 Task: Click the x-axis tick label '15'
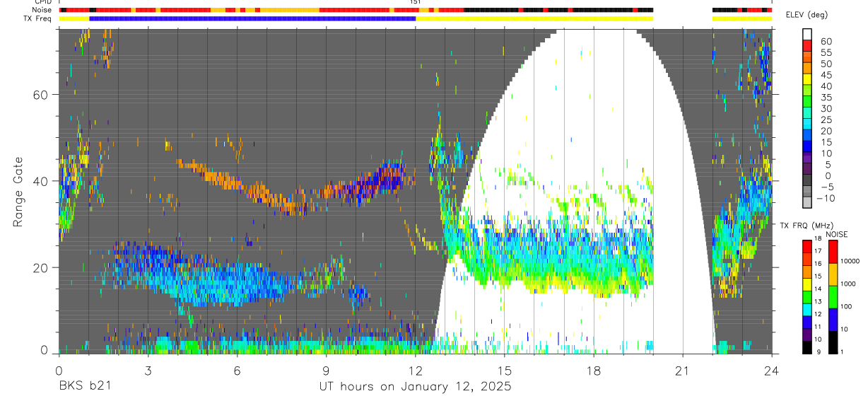[504, 371]
